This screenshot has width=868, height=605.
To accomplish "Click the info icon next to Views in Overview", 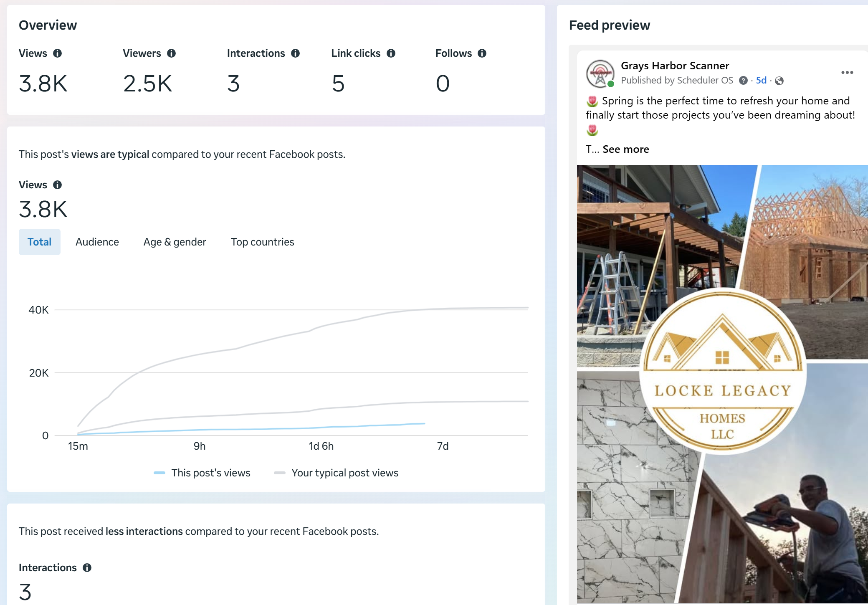I will pos(58,53).
